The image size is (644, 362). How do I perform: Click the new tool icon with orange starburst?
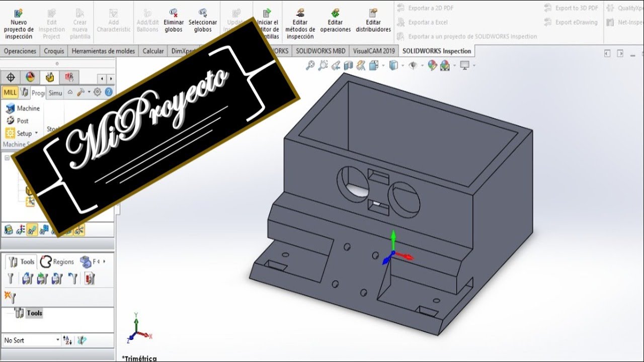pos(10,297)
